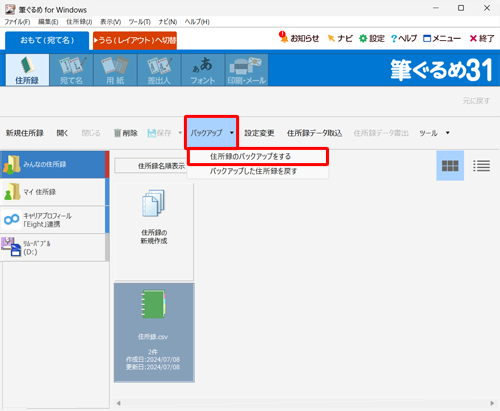Select the 住所録.csv address book thumbnail
Screen dimensions: 500x411
pos(154,332)
